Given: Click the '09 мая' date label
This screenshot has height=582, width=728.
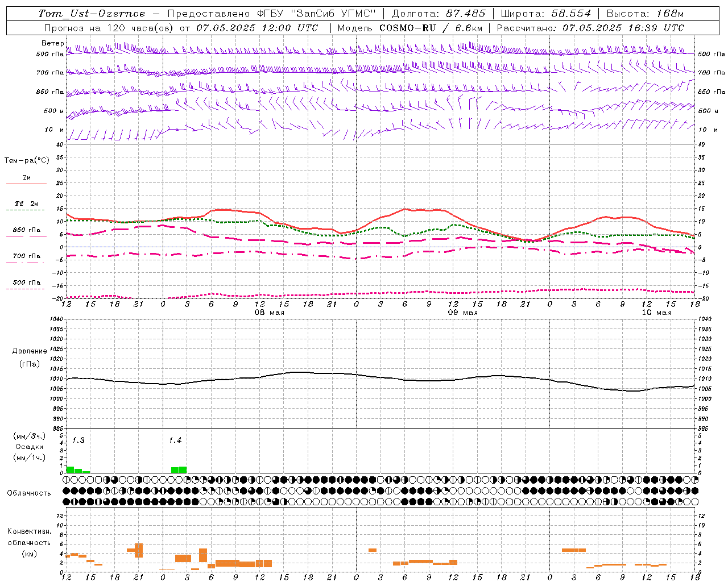Looking at the screenshot, I should point(463,313).
